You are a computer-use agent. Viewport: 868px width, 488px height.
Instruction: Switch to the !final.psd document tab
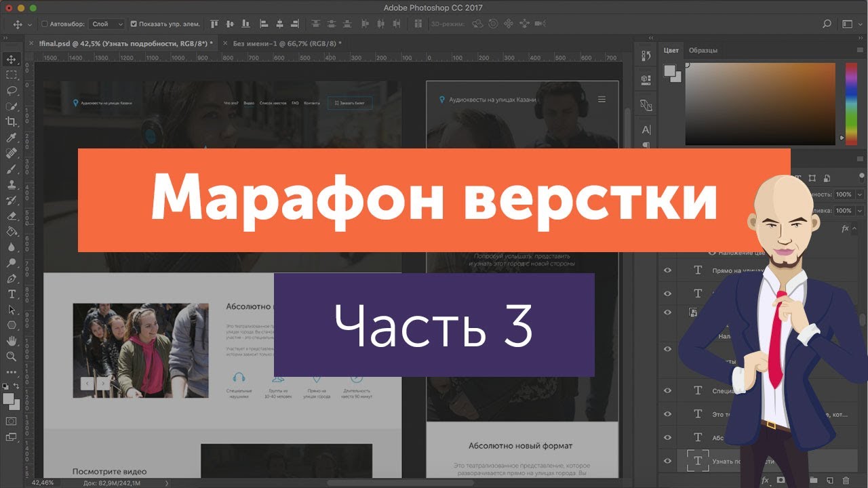point(126,43)
